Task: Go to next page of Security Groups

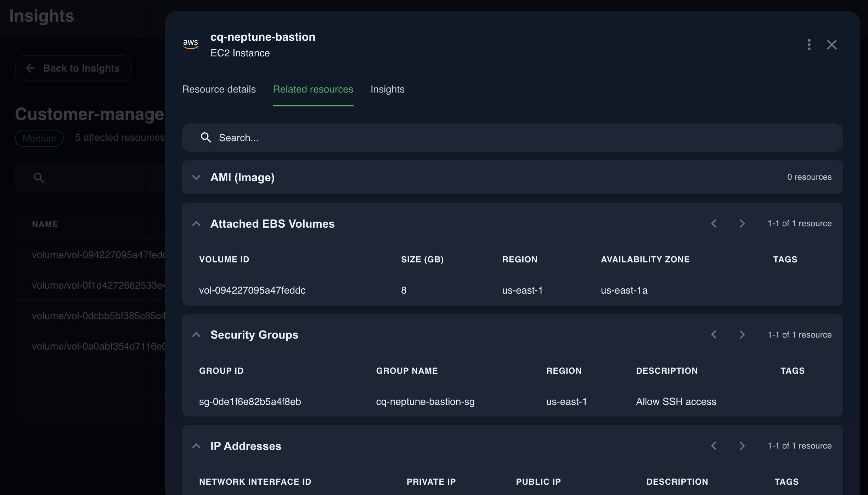Action: [x=742, y=335]
